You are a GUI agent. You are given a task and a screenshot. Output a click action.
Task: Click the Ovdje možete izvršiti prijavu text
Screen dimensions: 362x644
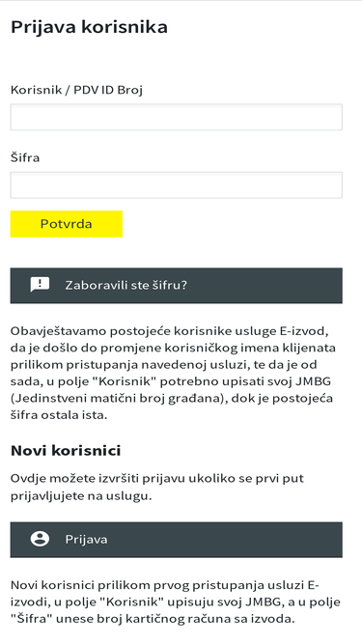pos(157,488)
